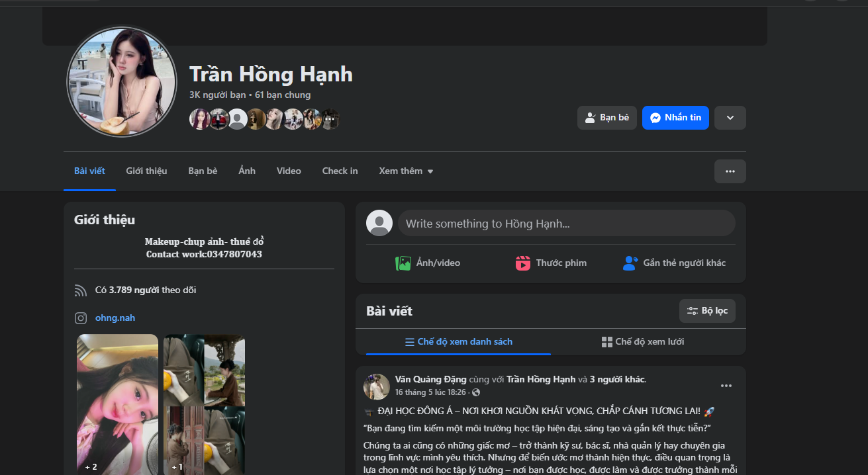Click the friends icon on Bạn bè button
This screenshot has height=475, width=868.
tap(589, 117)
